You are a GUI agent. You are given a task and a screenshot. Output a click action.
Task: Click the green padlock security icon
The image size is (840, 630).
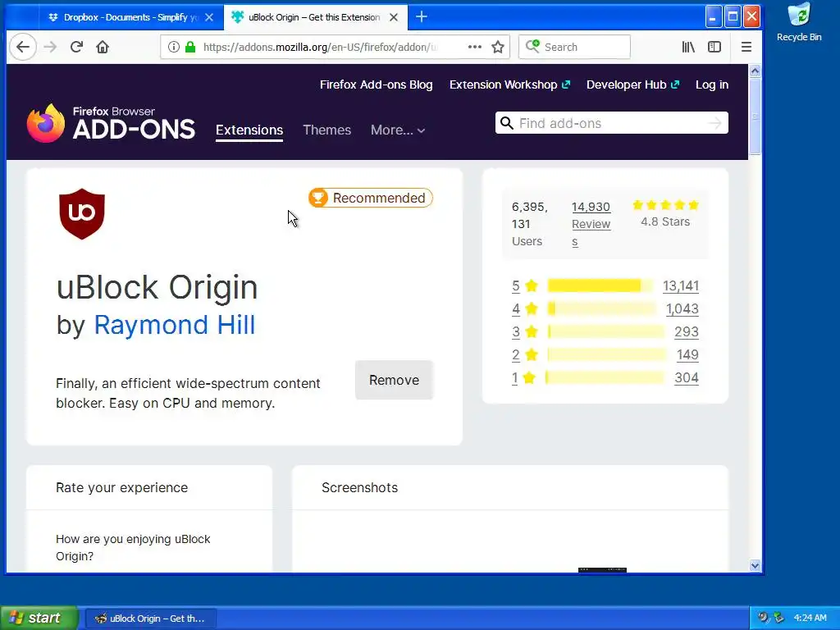(x=190, y=47)
